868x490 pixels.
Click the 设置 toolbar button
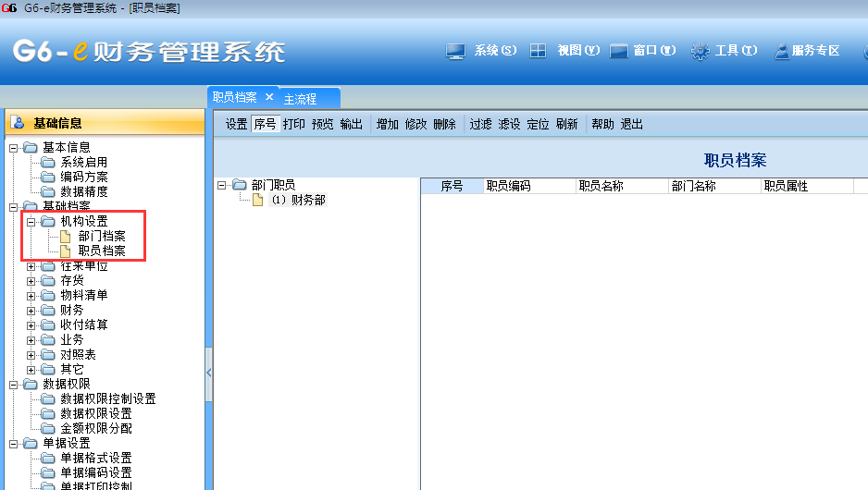(236, 124)
